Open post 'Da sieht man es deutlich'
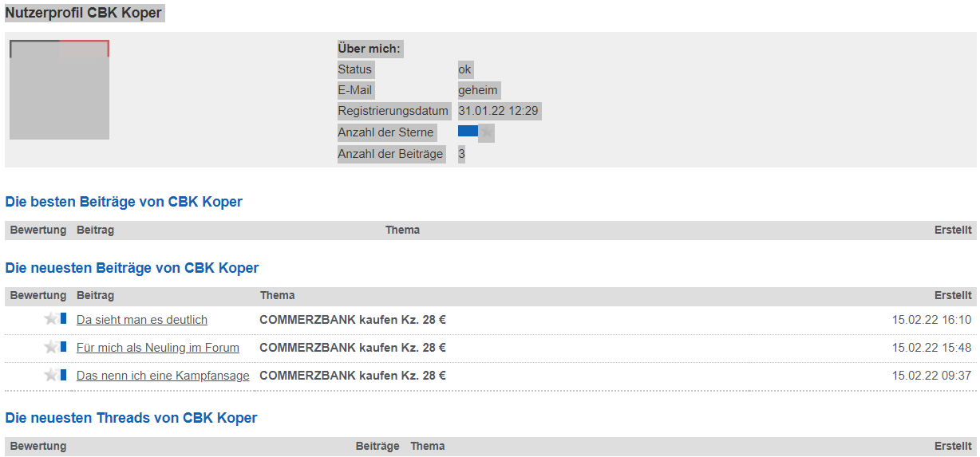Viewport: 980px width, 457px height. (x=142, y=320)
